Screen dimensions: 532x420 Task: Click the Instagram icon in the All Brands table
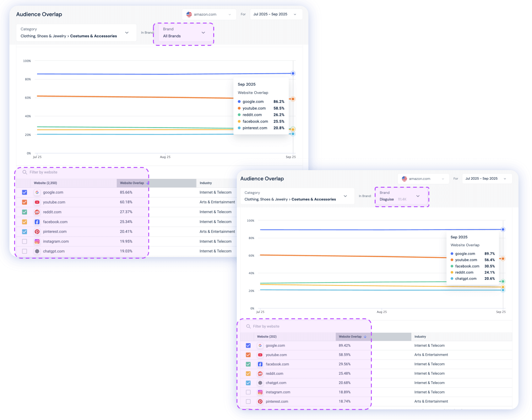click(37, 241)
